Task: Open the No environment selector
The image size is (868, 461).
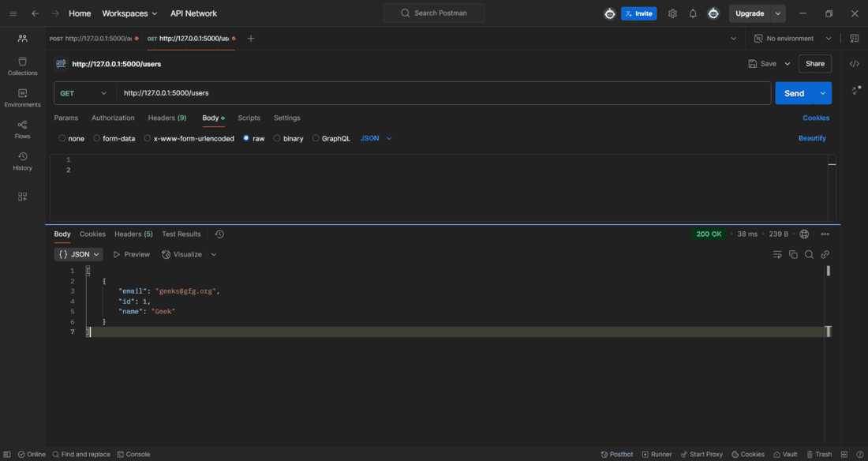Action: pyautogui.click(x=793, y=38)
